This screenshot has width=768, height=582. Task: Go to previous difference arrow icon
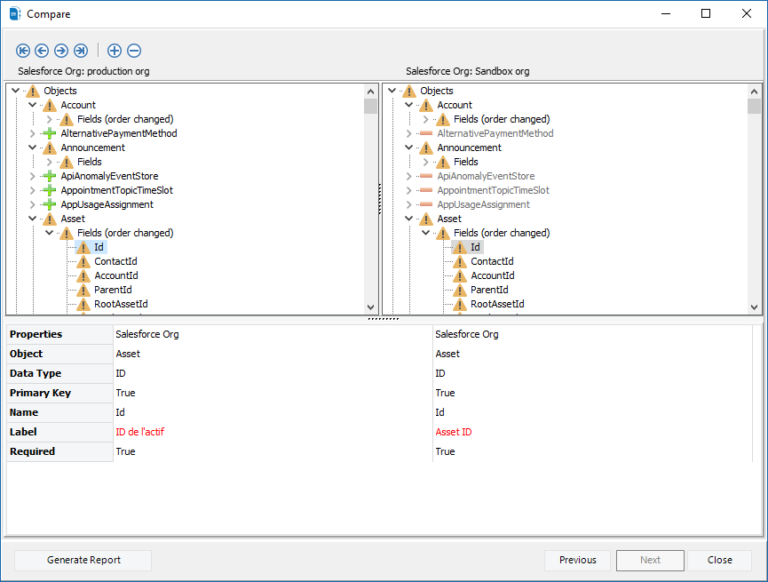pos(42,50)
